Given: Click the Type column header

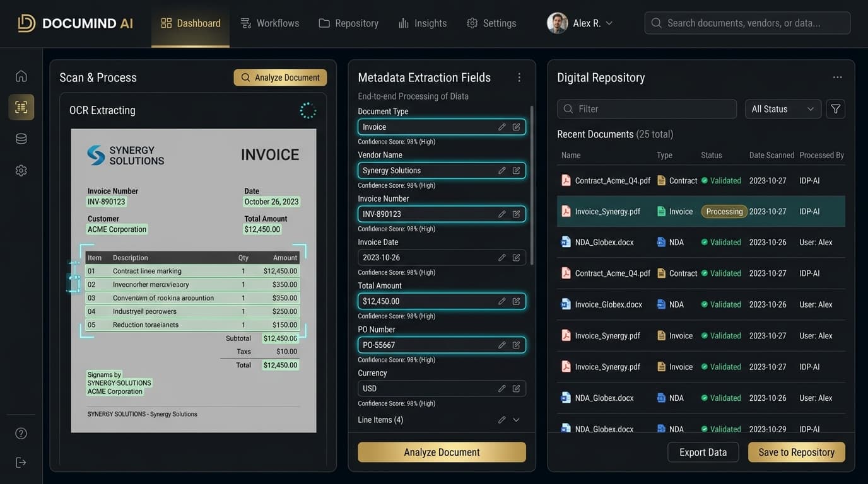Looking at the screenshot, I should (664, 155).
